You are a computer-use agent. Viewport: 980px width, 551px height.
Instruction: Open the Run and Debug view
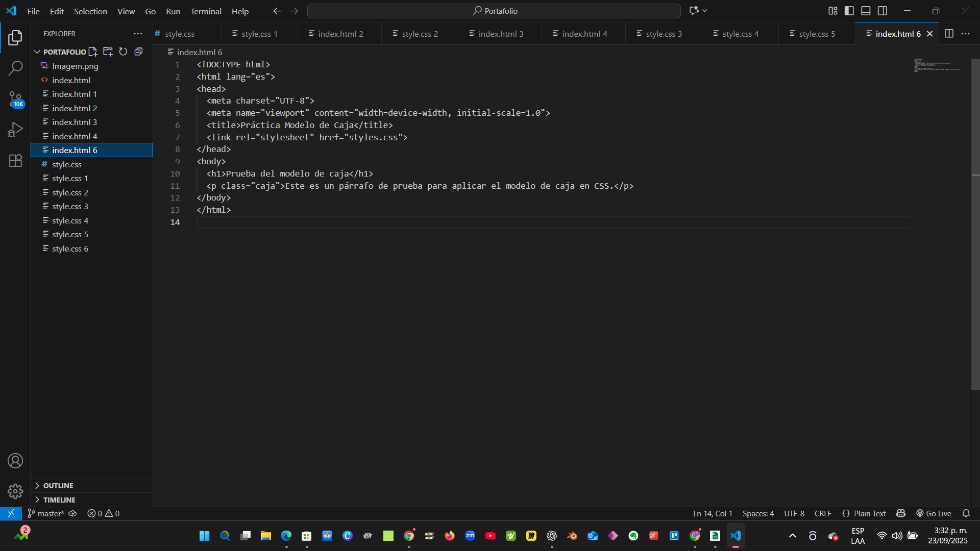[15, 130]
